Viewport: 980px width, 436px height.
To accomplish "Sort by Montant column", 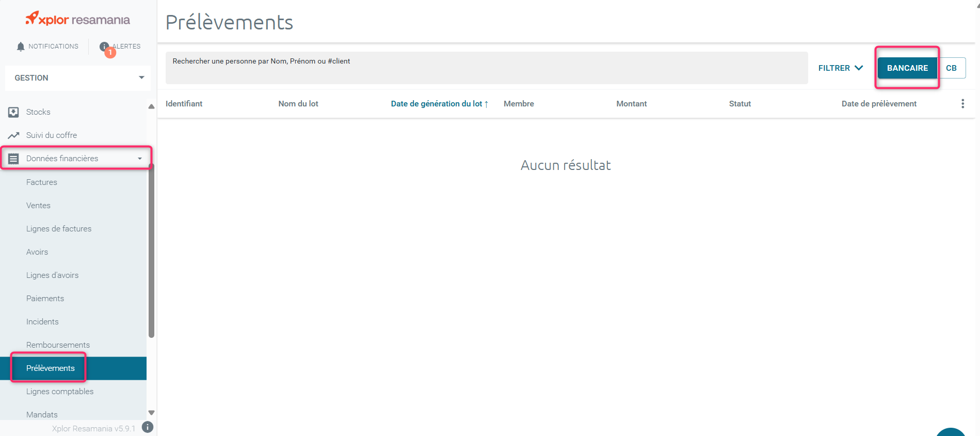I will (x=632, y=104).
